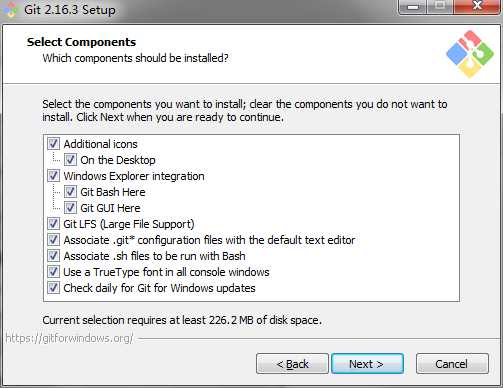Click the Git logo in header

pos(470,54)
